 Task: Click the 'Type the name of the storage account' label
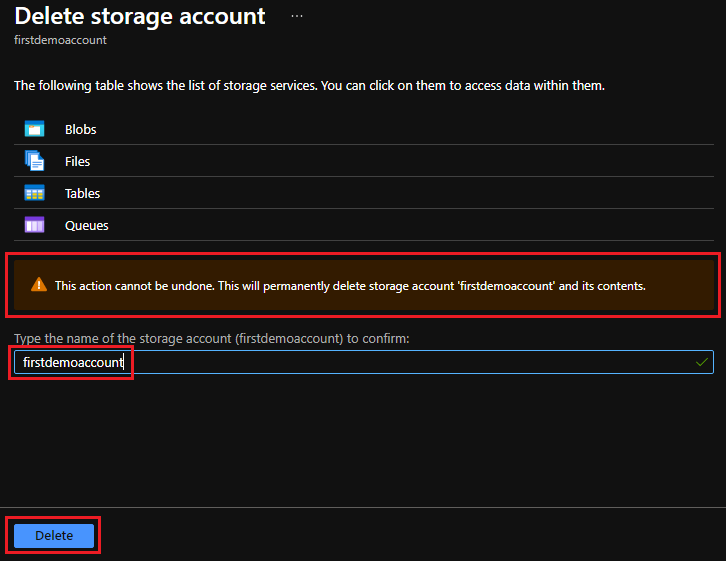coord(211,339)
